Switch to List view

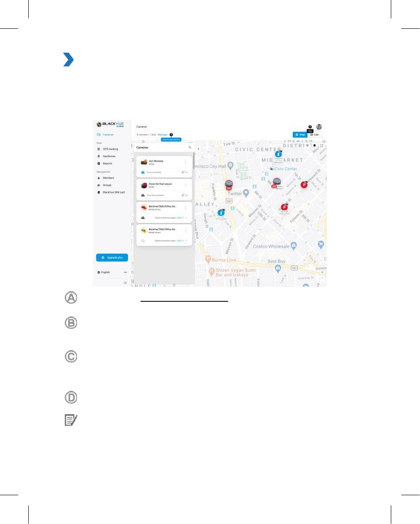pos(314,135)
